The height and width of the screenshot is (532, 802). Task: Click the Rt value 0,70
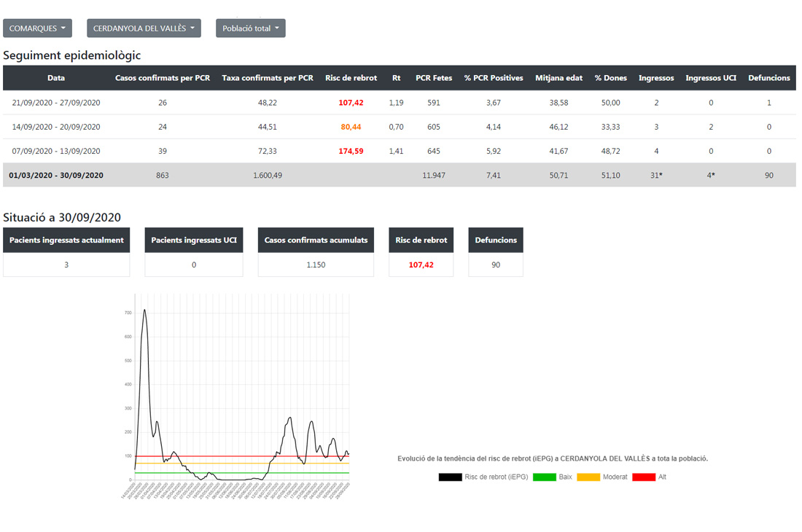[x=397, y=127]
